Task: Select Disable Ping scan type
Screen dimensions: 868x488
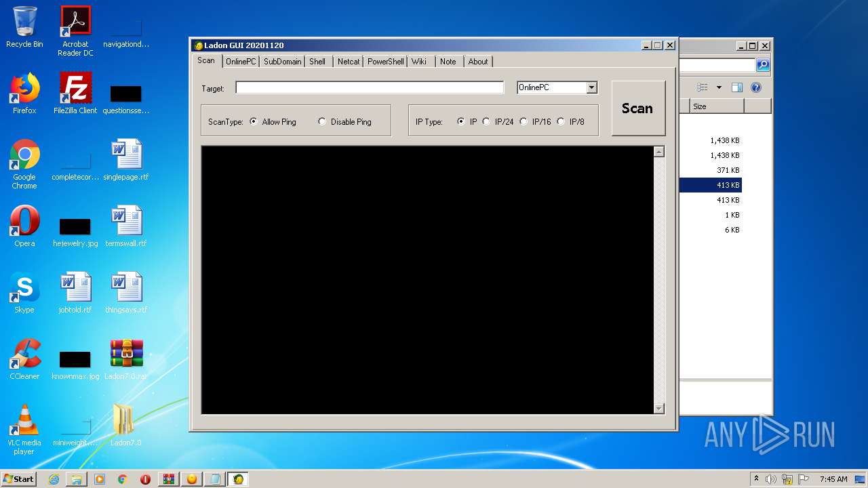Action: 345,122
